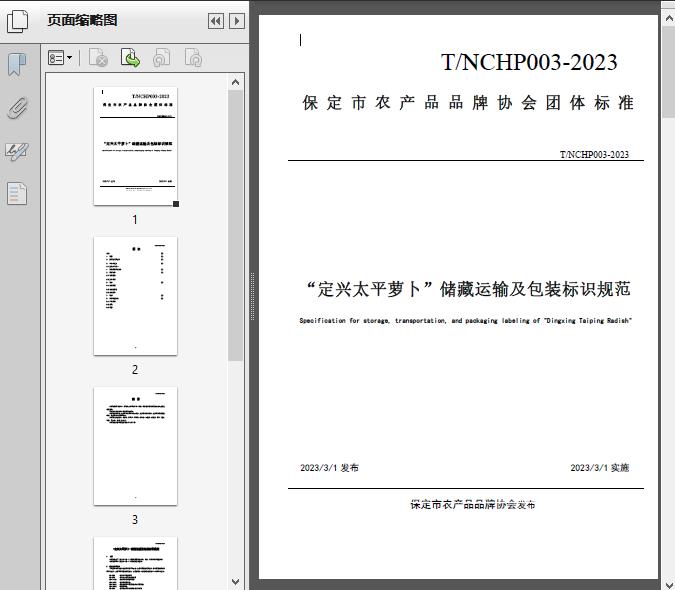
Task: Click the delete pages icon
Action: [x=98, y=59]
